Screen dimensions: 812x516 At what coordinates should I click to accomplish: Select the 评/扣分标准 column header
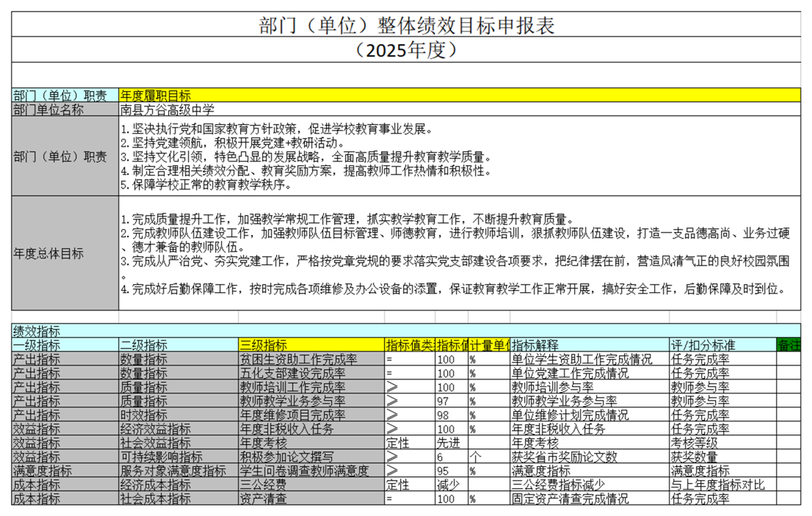point(723,345)
